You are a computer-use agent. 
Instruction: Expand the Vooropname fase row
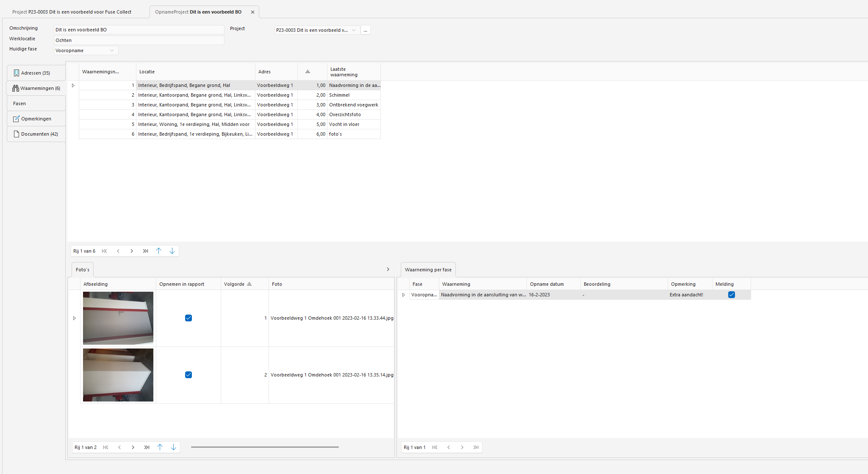coord(404,295)
